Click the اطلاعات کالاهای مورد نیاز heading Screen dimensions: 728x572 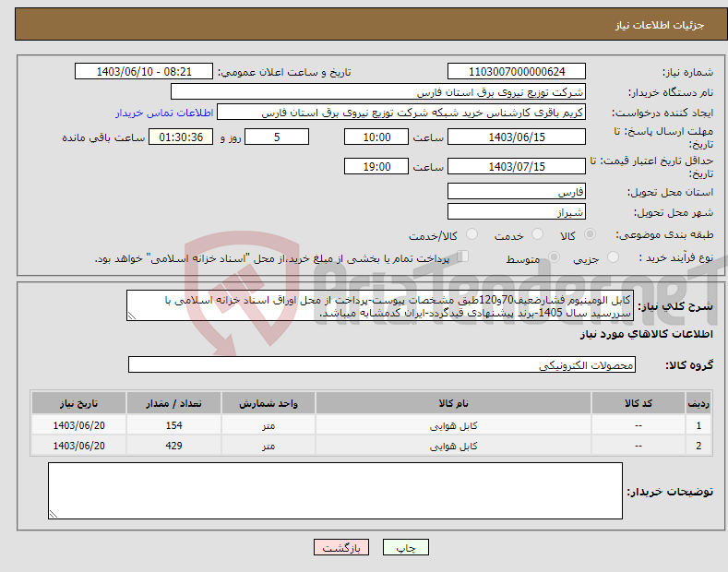(x=646, y=334)
